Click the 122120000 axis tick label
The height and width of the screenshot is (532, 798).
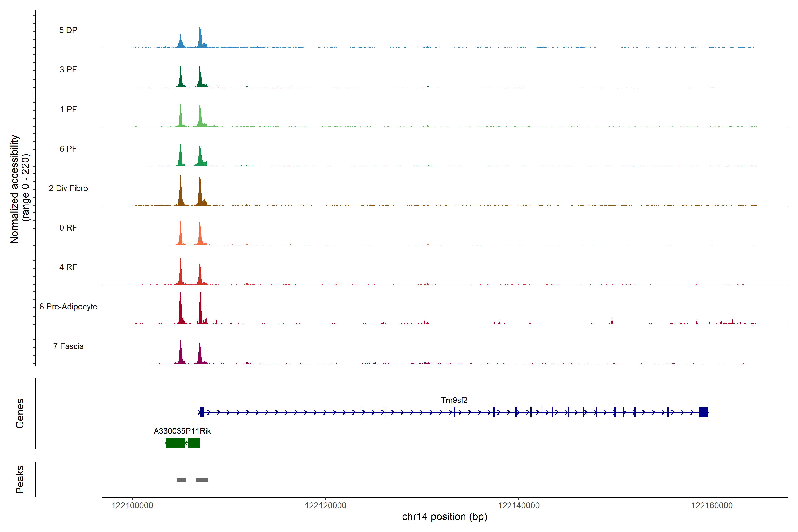325,506
